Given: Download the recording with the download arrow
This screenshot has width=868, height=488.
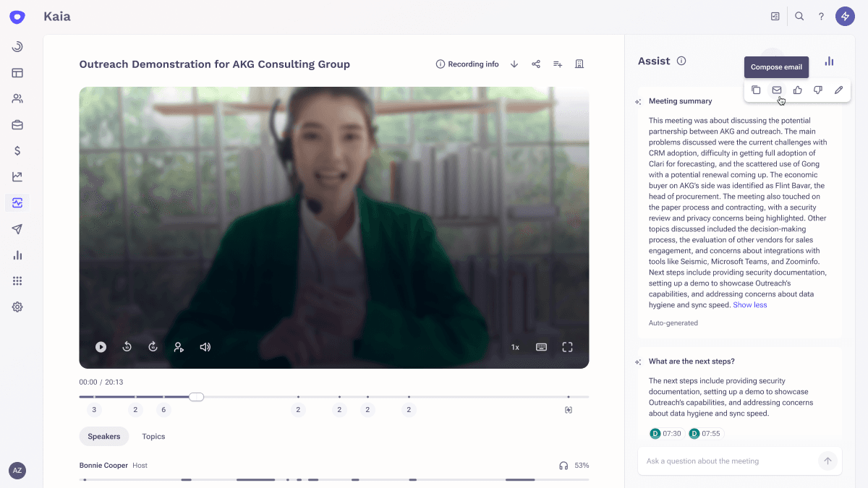Looking at the screenshot, I should click(514, 64).
